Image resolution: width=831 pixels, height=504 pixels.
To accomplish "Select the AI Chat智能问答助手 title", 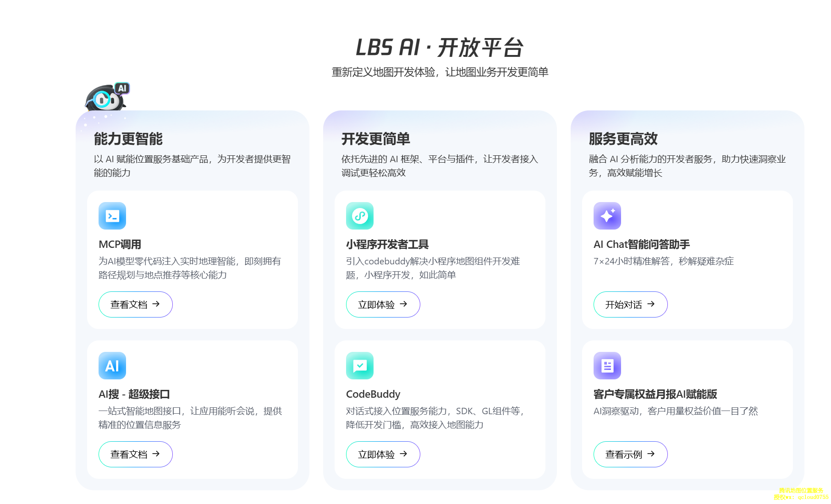I will point(641,245).
